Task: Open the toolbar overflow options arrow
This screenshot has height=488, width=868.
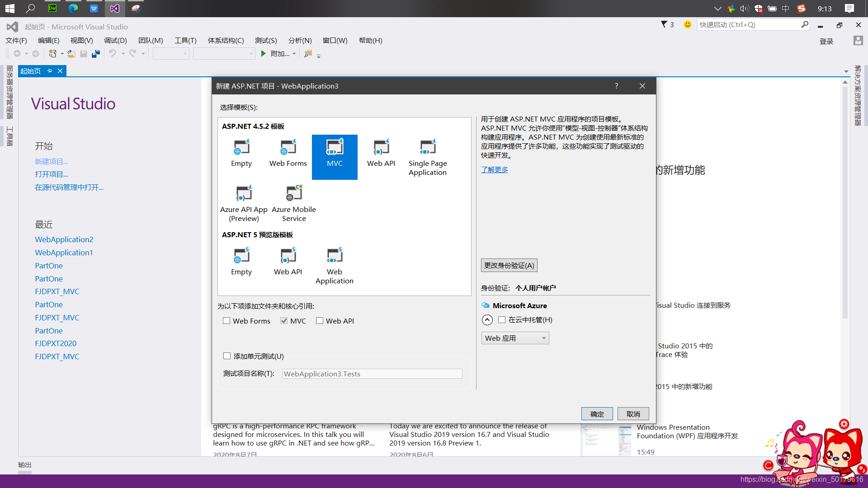Action: click(319, 56)
